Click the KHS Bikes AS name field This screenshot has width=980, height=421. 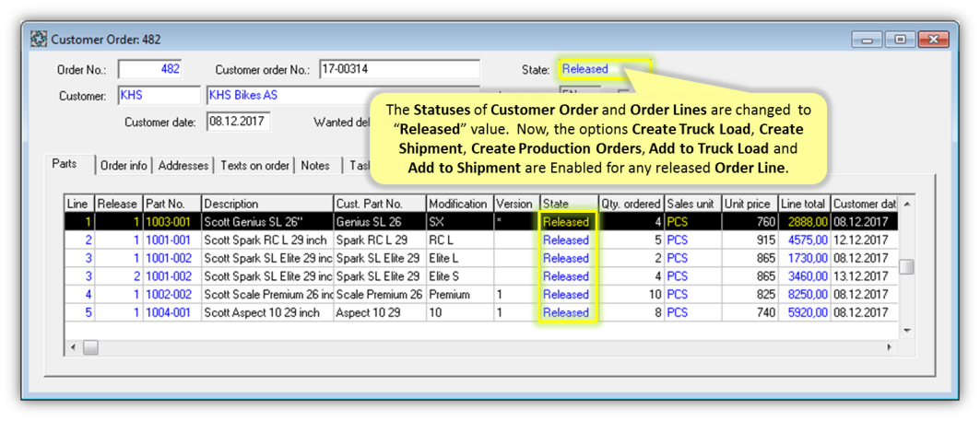(343, 96)
